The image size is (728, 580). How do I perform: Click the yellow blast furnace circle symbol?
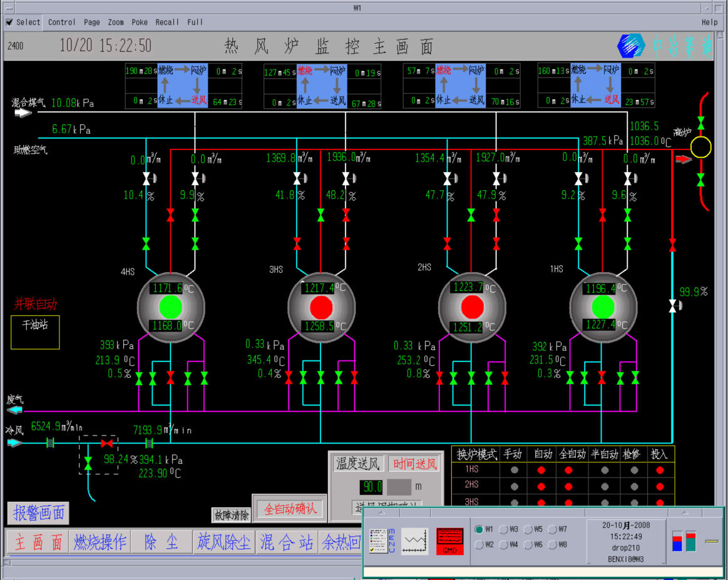coord(700,147)
